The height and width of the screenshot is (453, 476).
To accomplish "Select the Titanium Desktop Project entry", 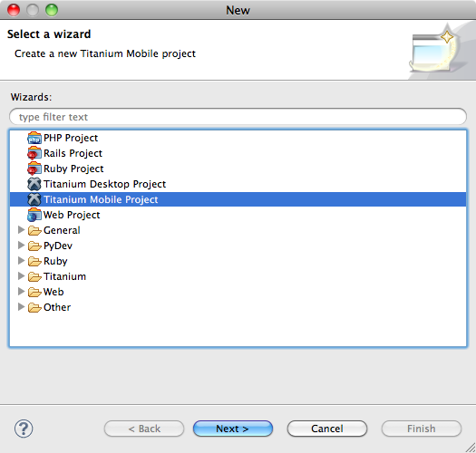I will pos(238,184).
